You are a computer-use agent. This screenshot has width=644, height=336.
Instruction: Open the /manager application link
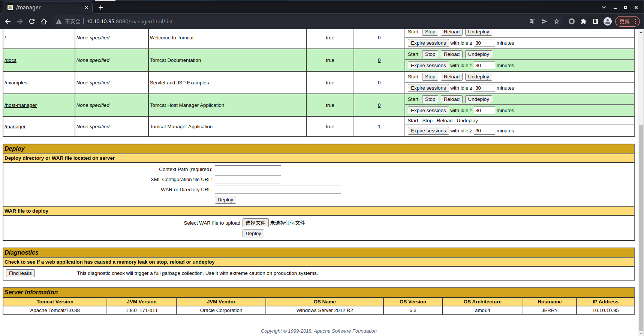click(15, 127)
